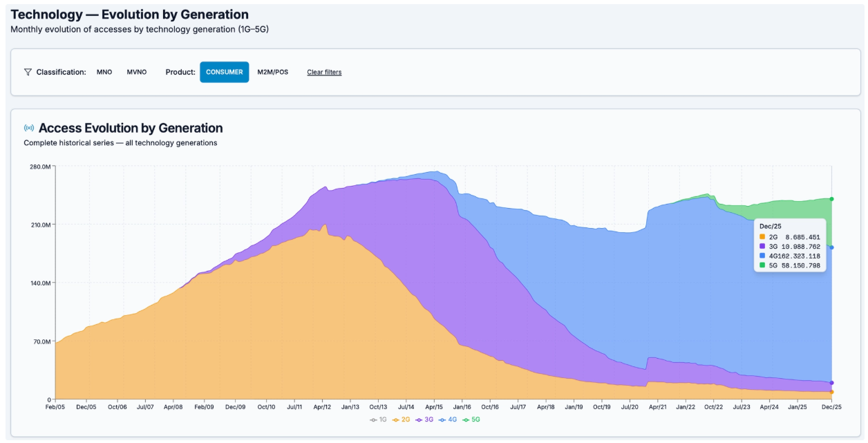Click the Clear filters link

tap(324, 72)
